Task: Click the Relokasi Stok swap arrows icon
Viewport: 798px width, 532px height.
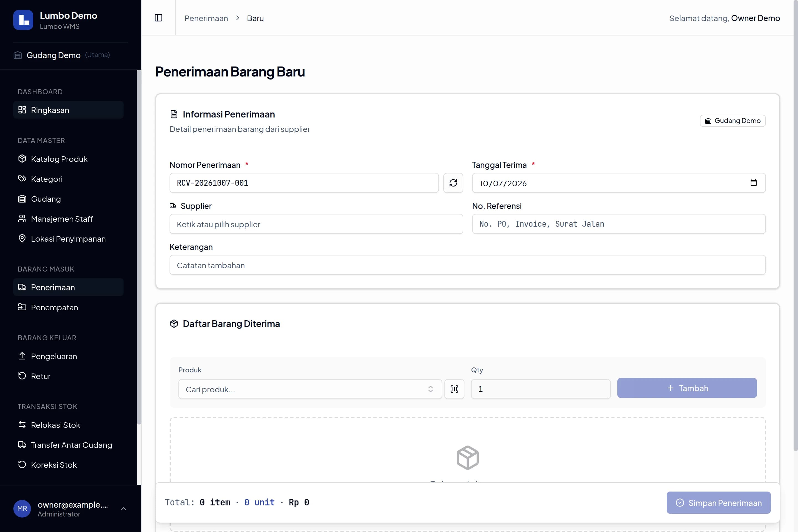Action: coord(22,425)
